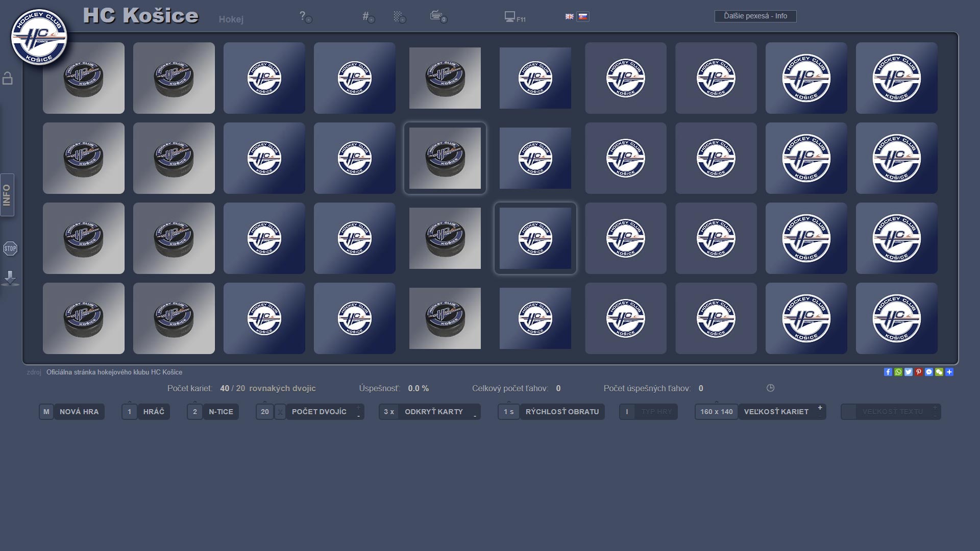Click the POČET DVOJÍC label button
980x551 pixels.
[319, 412]
